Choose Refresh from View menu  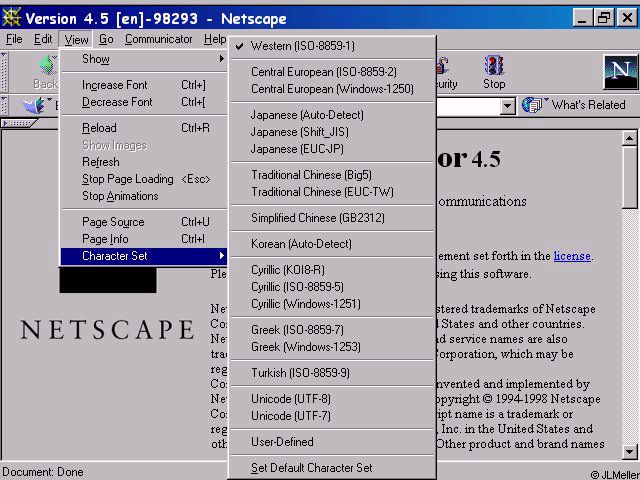(144, 162)
